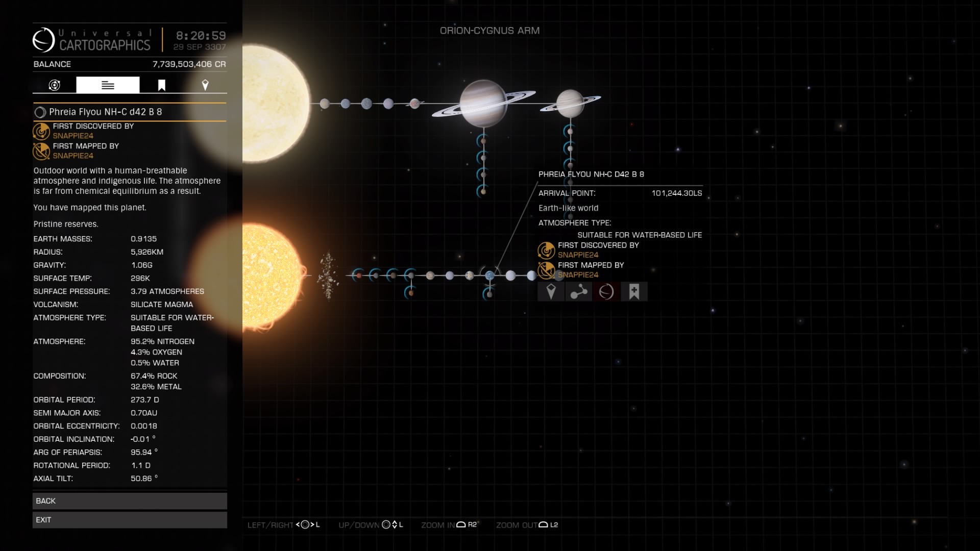Select sixth pale planet after asteroid belt

pos(449,275)
